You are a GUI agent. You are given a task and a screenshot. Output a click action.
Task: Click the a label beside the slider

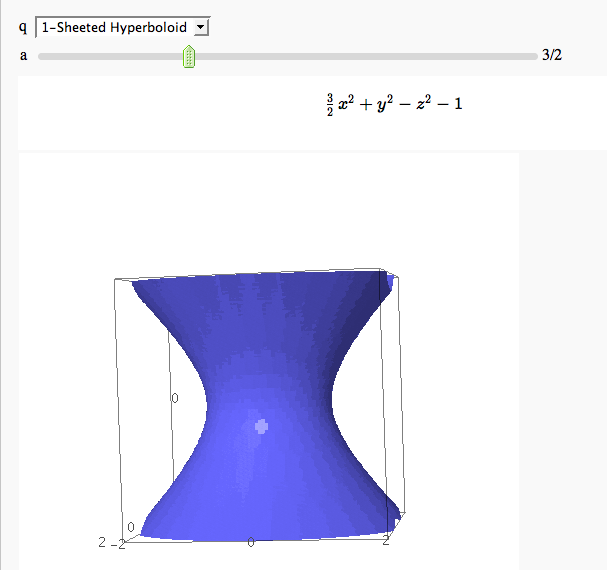[x=23, y=56]
